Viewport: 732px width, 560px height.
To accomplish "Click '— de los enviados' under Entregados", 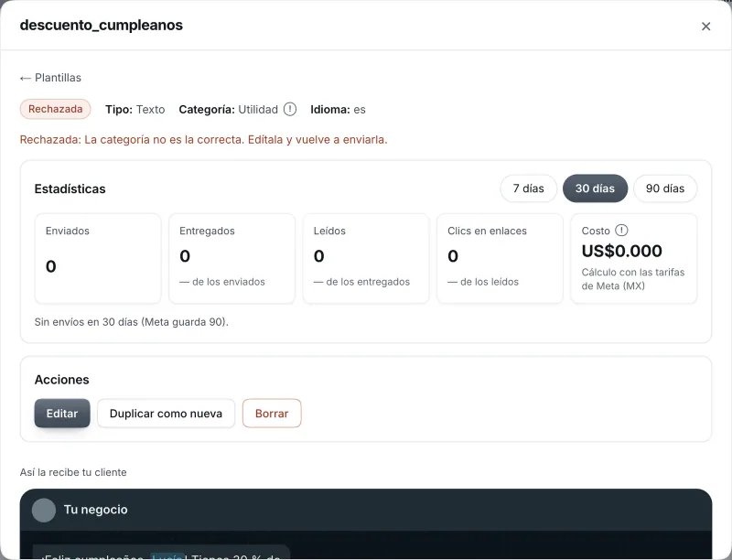I will [222, 282].
